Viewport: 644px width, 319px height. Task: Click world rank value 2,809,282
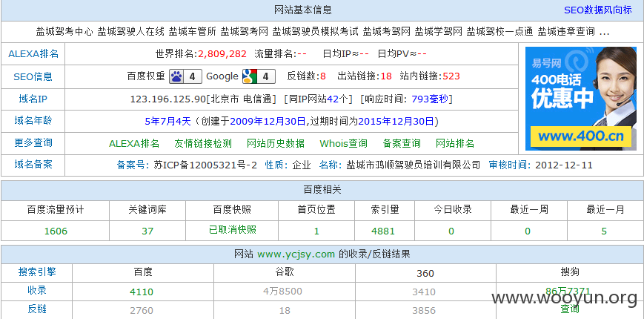[222, 54]
